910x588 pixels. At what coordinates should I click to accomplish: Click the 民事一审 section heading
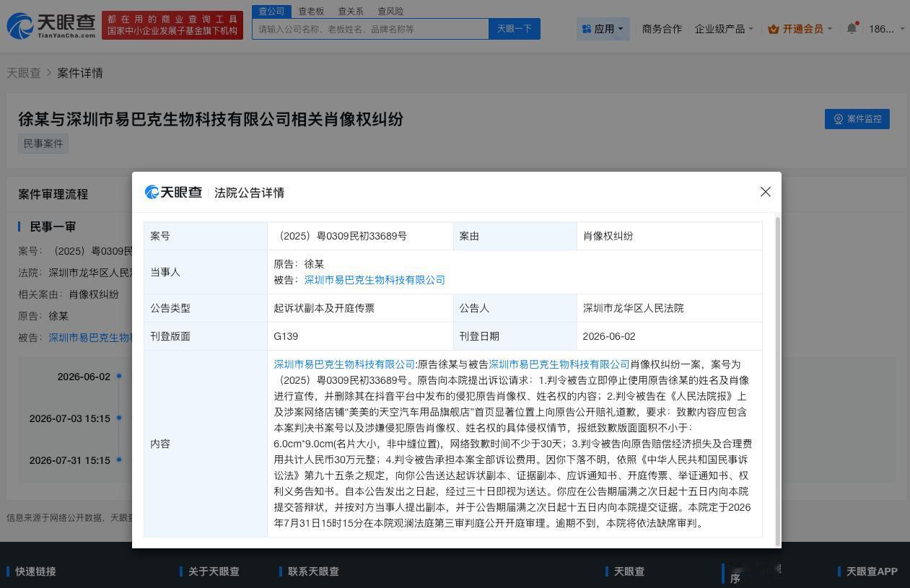pos(53,227)
